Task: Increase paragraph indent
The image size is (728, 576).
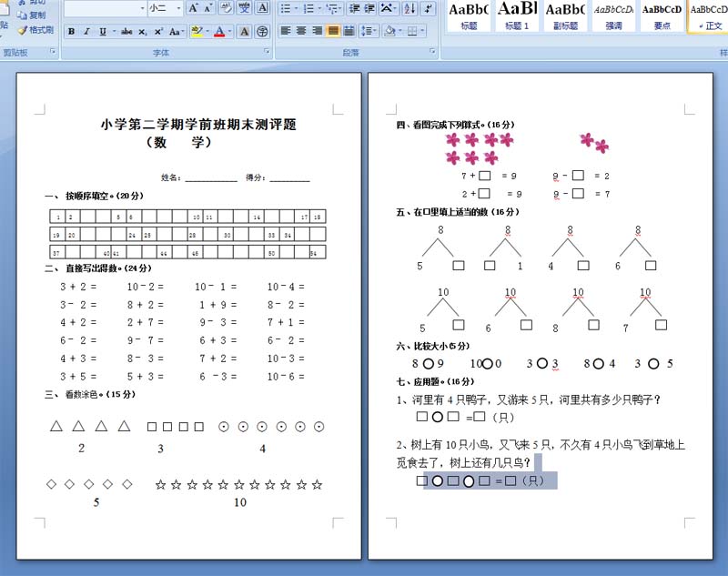Action: (x=369, y=8)
